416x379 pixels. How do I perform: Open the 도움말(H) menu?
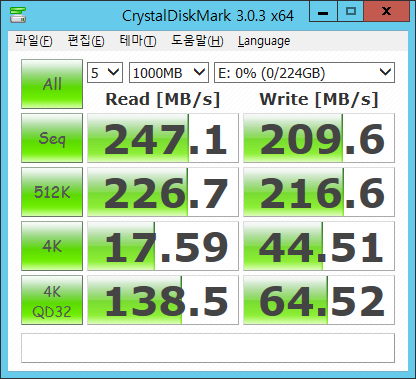coord(197,41)
